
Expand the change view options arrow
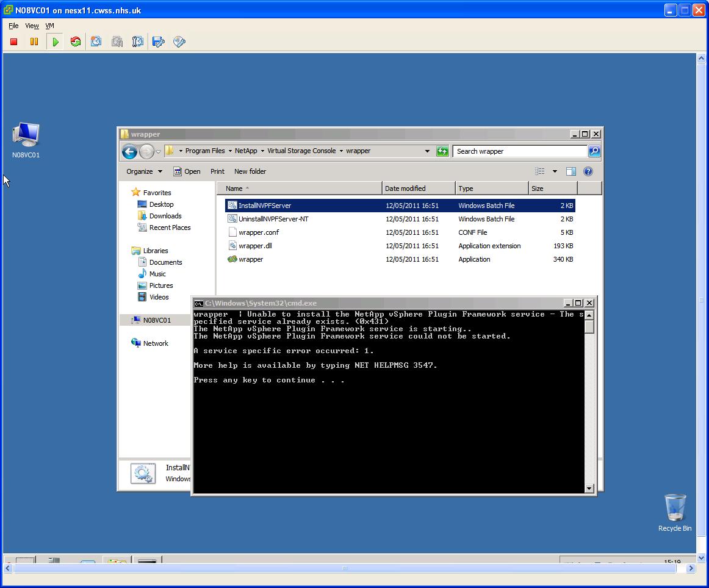tap(555, 171)
